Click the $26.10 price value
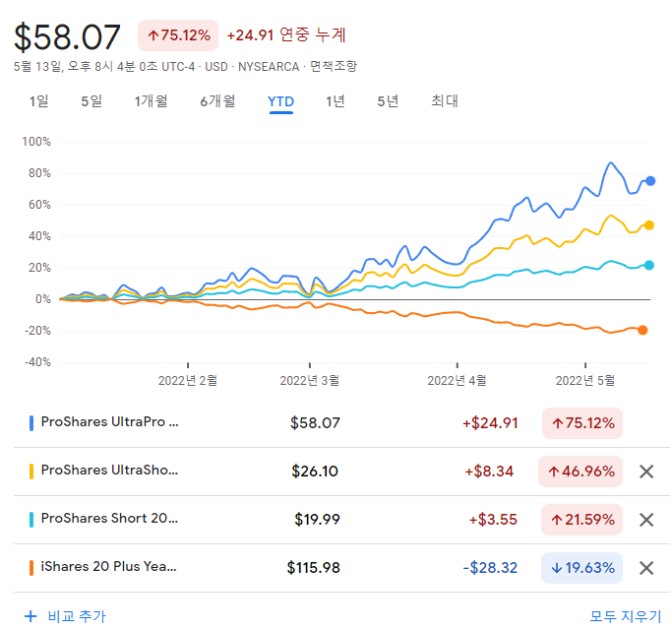Image resolution: width=672 pixels, height=631 pixels. [315, 472]
